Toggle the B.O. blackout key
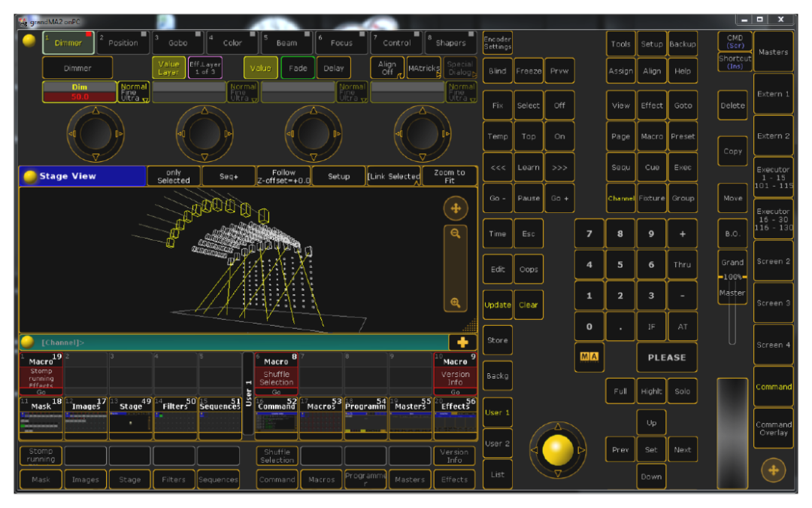 (x=732, y=234)
